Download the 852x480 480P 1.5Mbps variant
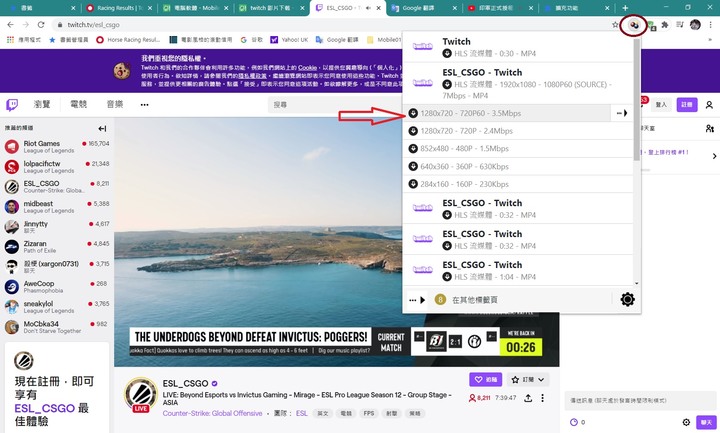Viewport: 720px width, 433px height. 518,148
